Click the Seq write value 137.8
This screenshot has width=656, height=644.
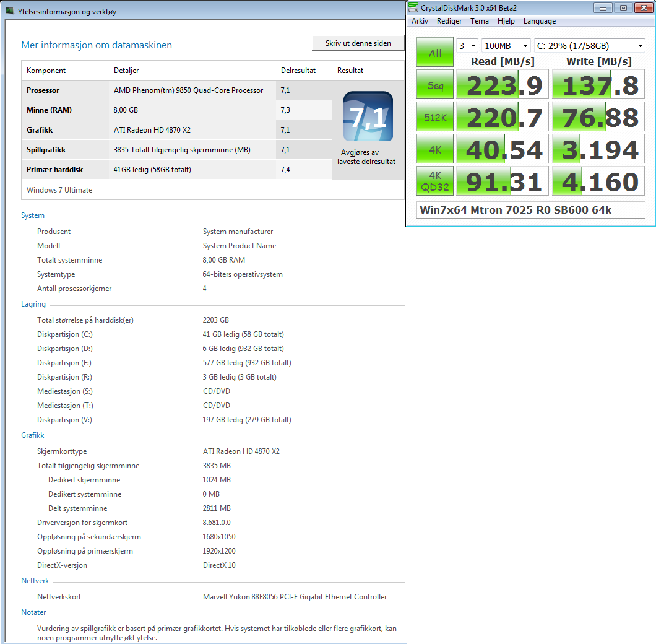coord(598,85)
